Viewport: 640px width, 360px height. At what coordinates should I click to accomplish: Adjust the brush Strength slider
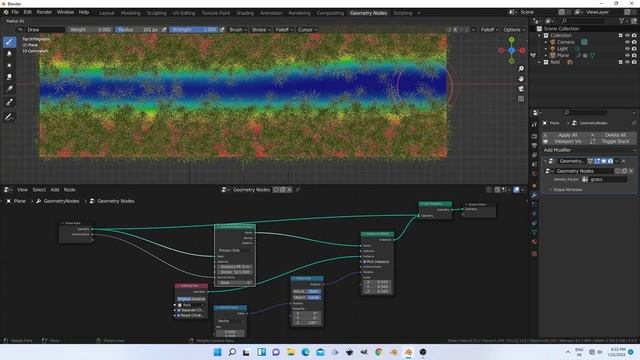pyautogui.click(x=194, y=29)
